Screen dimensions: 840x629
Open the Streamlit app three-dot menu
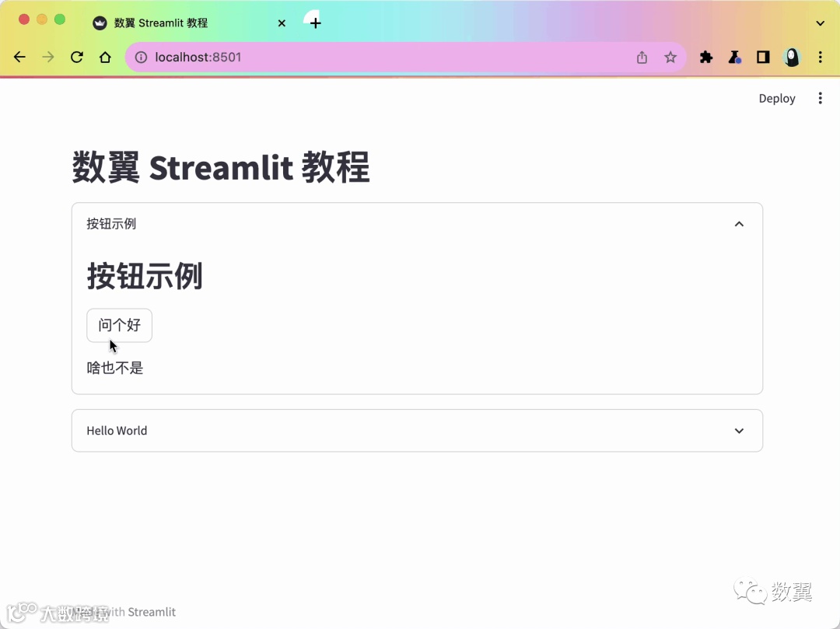pyautogui.click(x=821, y=98)
